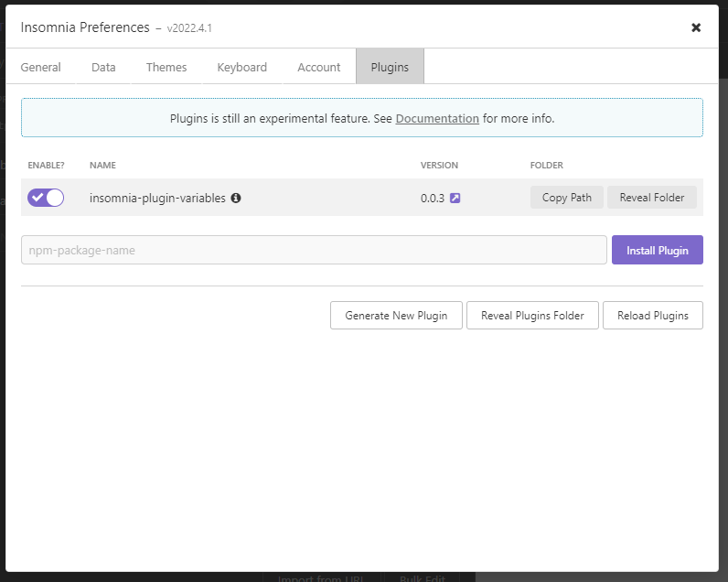Click Reload Plugins

coord(653,316)
